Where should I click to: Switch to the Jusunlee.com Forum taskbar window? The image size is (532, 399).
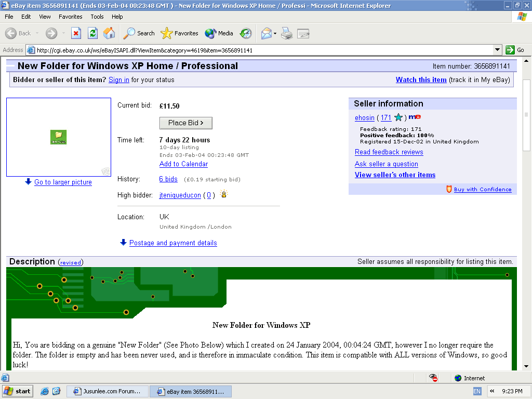[x=108, y=391]
